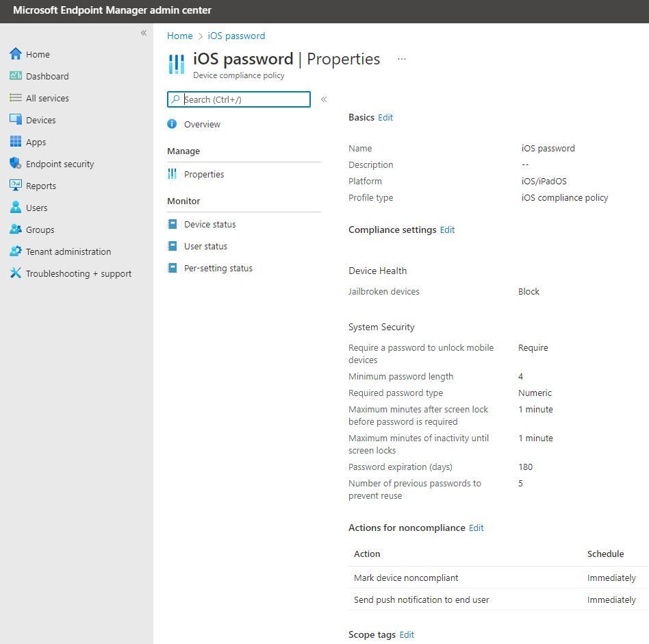This screenshot has width=649, height=644.
Task: Click the Tenant administration gear icon
Action: (16, 251)
